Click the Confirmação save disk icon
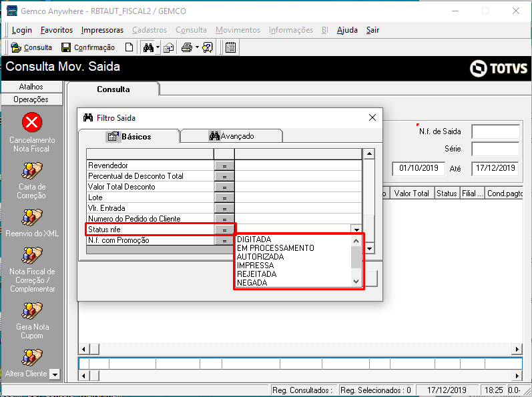 point(66,47)
